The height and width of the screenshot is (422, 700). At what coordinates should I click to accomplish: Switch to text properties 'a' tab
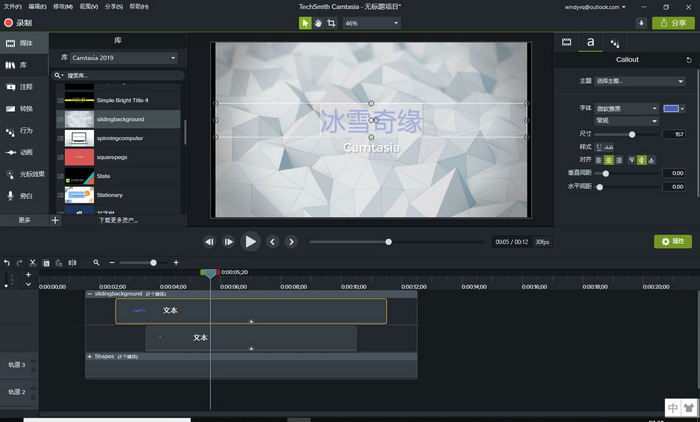click(591, 42)
